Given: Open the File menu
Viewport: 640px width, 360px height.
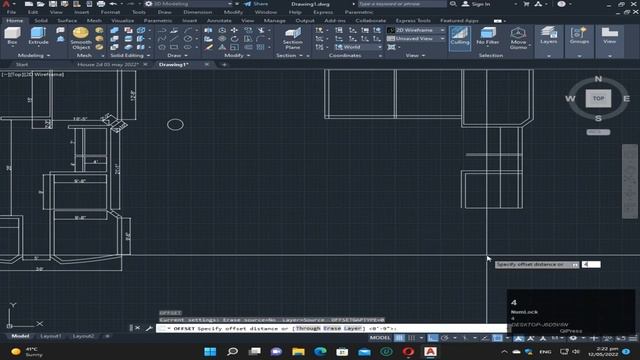Looking at the screenshot, I should (11, 12).
